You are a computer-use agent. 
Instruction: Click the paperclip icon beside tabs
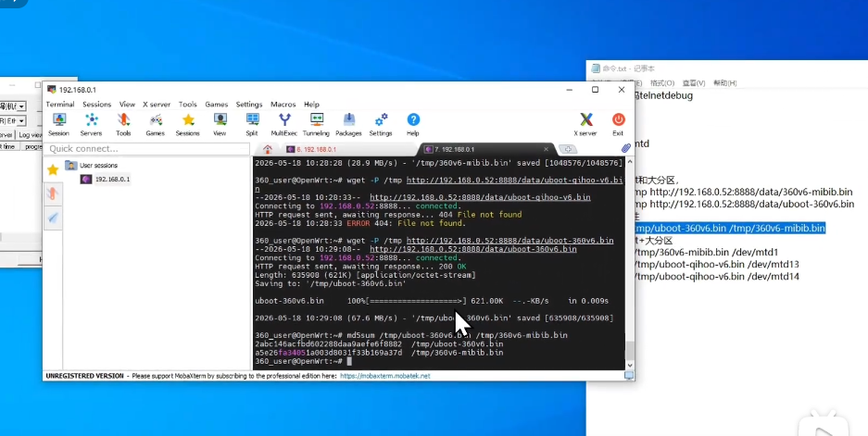(x=625, y=148)
